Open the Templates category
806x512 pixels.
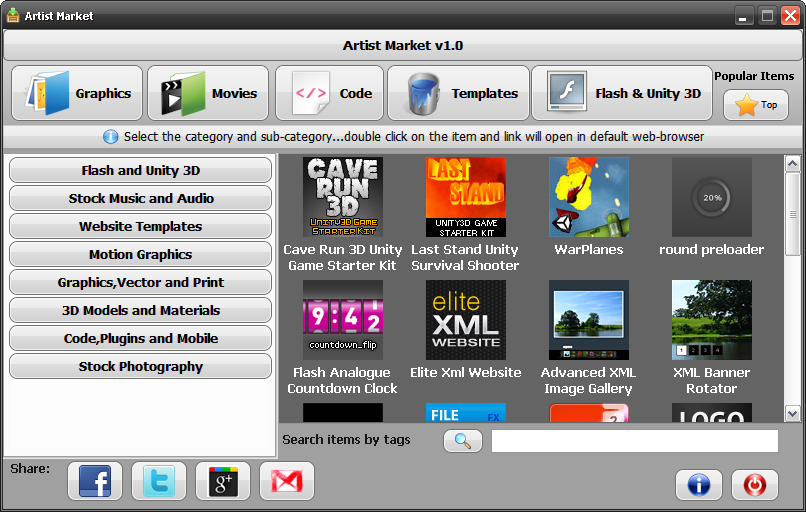458,93
